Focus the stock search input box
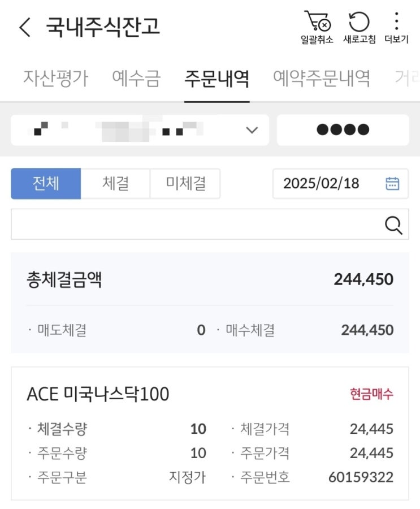 pyautogui.click(x=195, y=225)
